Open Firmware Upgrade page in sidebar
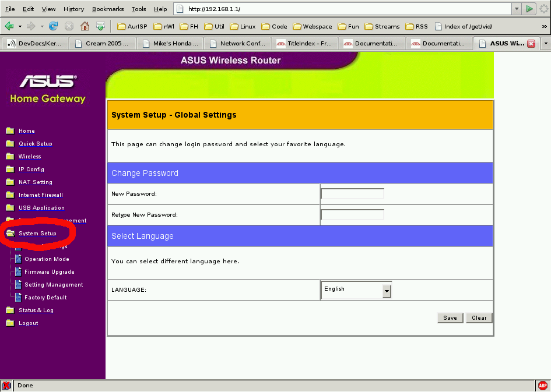Viewport: 551px width, 392px height. click(x=49, y=272)
